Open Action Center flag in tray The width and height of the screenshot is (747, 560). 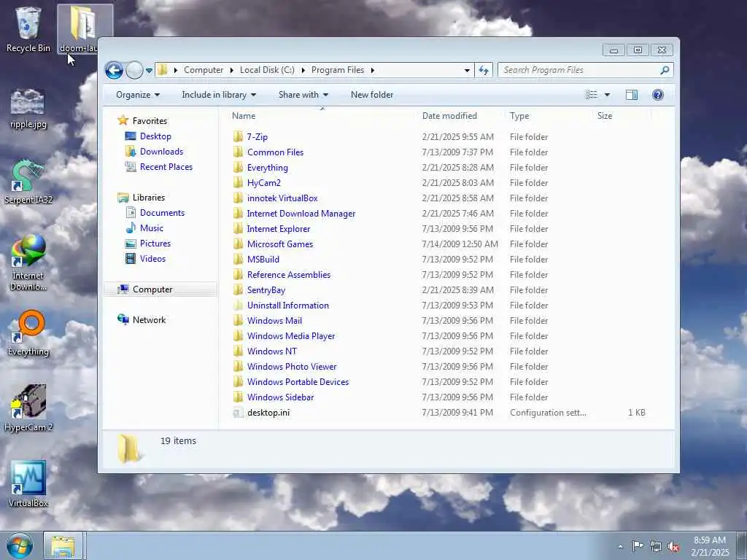click(637, 546)
